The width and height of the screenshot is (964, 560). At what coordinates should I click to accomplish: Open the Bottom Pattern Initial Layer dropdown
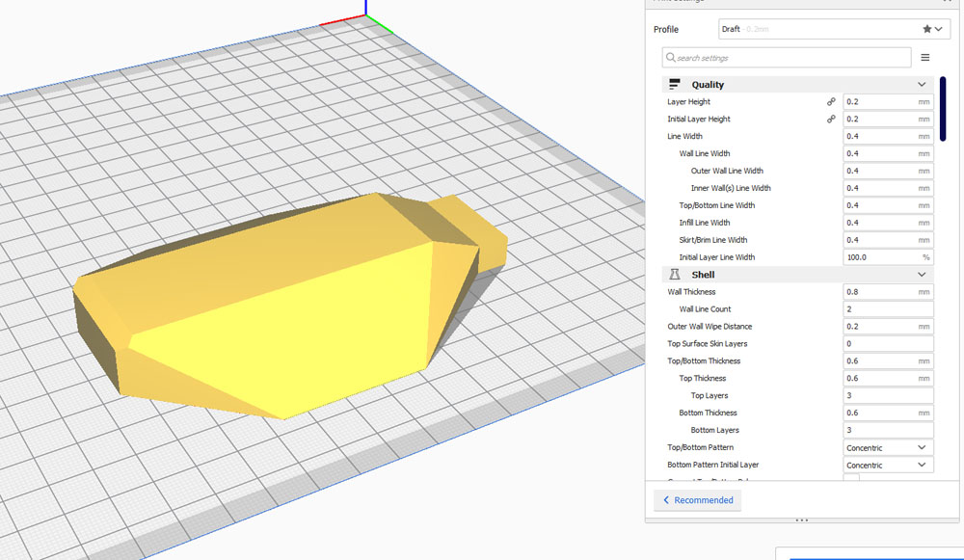coord(888,465)
